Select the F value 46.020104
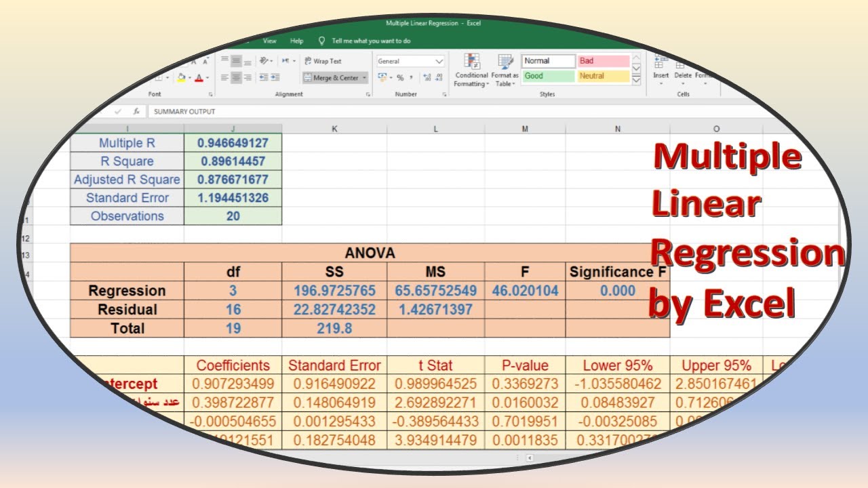Image resolution: width=868 pixels, height=488 pixels. click(525, 291)
